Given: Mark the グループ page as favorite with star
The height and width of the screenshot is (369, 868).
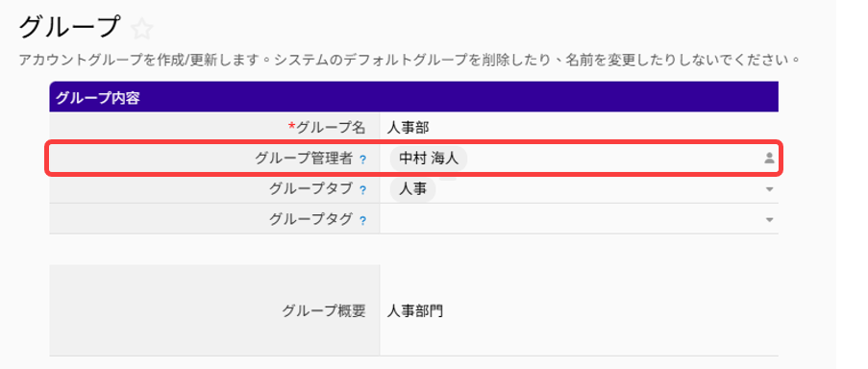Looking at the screenshot, I should pos(141,29).
